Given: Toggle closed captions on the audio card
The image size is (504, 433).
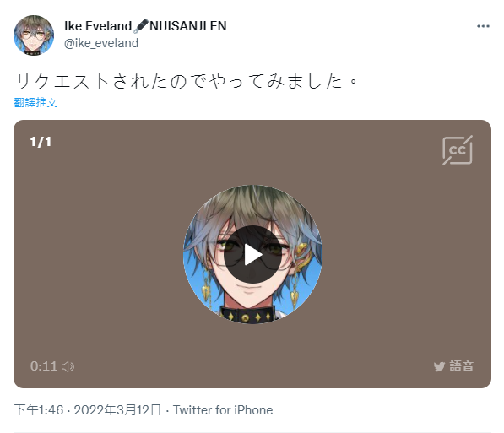Looking at the screenshot, I should click(458, 150).
